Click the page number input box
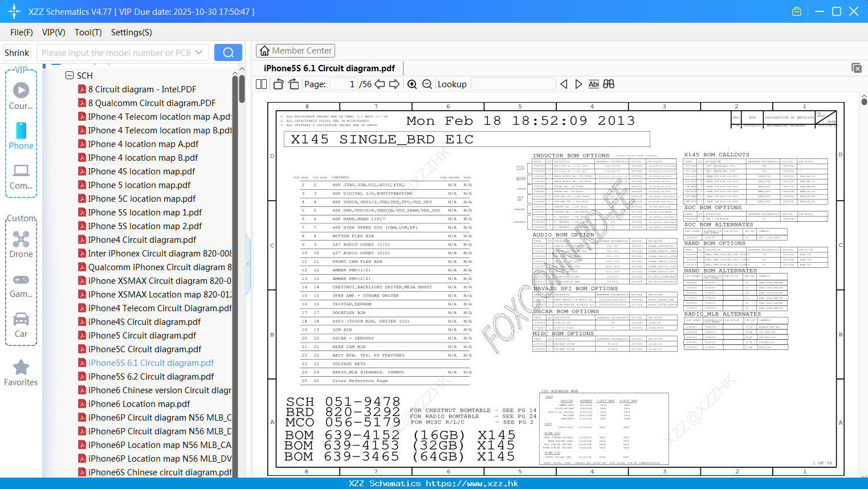Screen dimensions: 868x489 point(344,84)
